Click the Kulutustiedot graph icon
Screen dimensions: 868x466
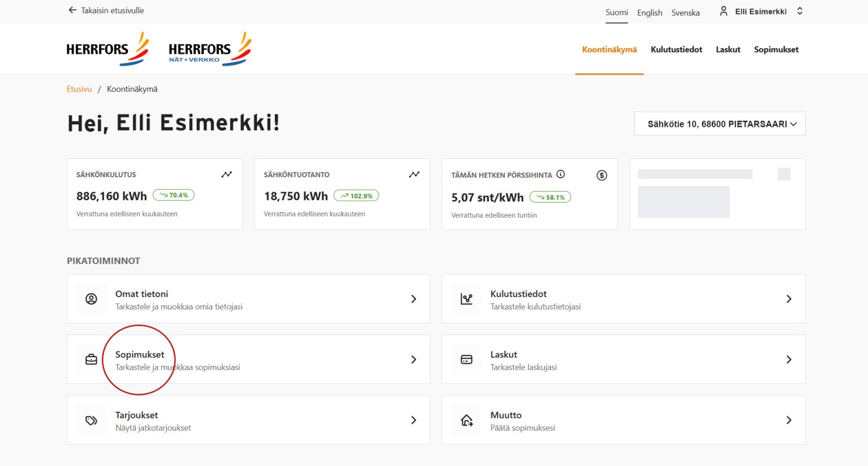[x=466, y=299]
